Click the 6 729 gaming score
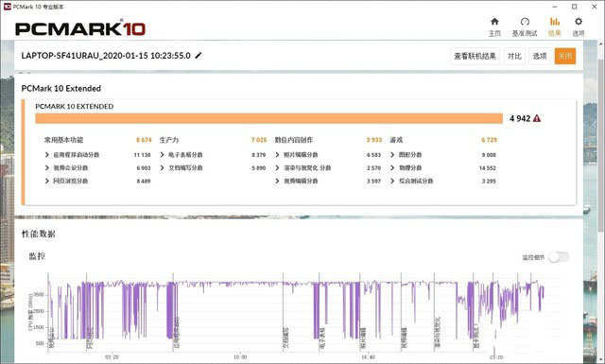The width and height of the screenshot is (605, 364). pyautogui.click(x=490, y=140)
